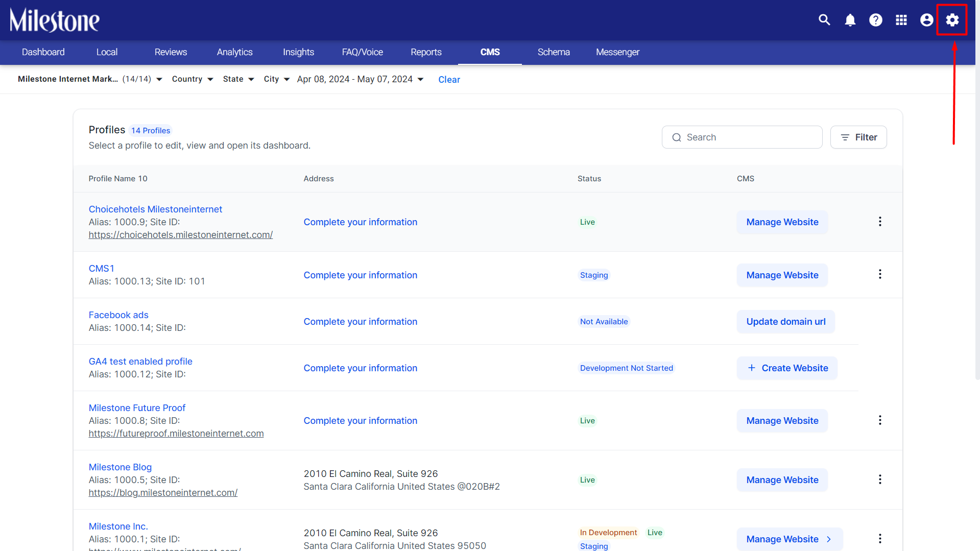Complete your information for Choicehotels Milestoneinternet

pyautogui.click(x=361, y=222)
